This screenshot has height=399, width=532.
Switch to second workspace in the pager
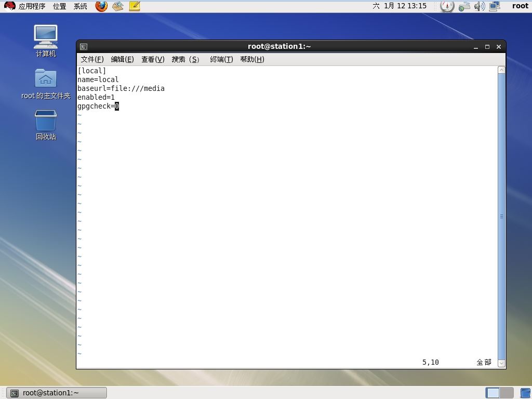pos(507,393)
